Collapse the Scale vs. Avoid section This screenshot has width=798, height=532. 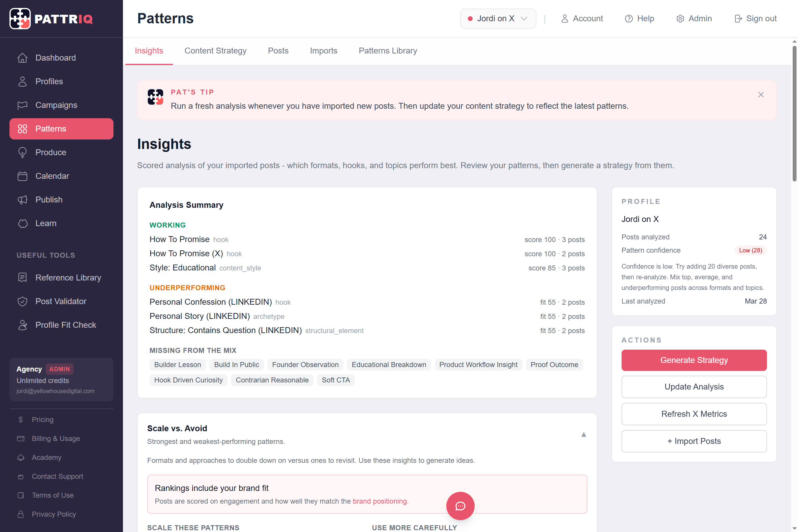point(583,435)
